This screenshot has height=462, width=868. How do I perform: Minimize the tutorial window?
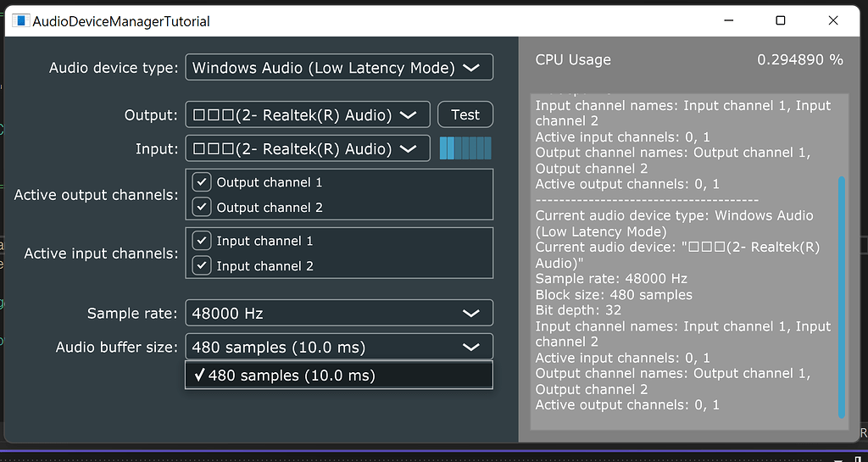(728, 20)
